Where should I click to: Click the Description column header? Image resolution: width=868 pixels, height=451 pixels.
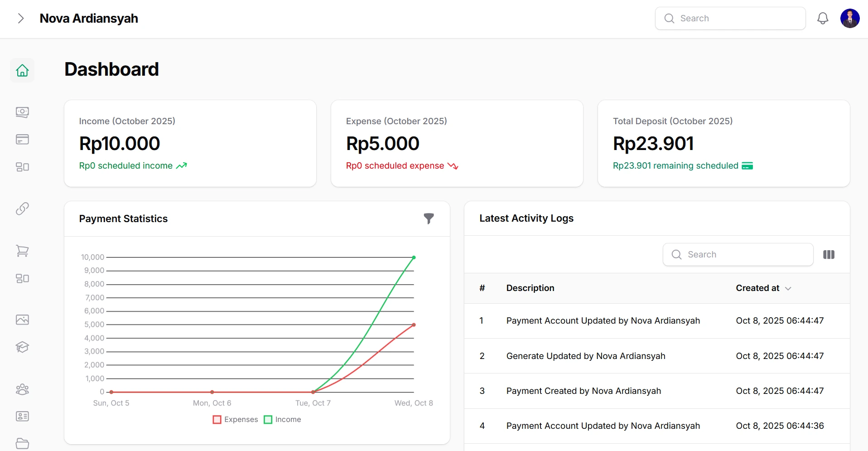pos(530,288)
